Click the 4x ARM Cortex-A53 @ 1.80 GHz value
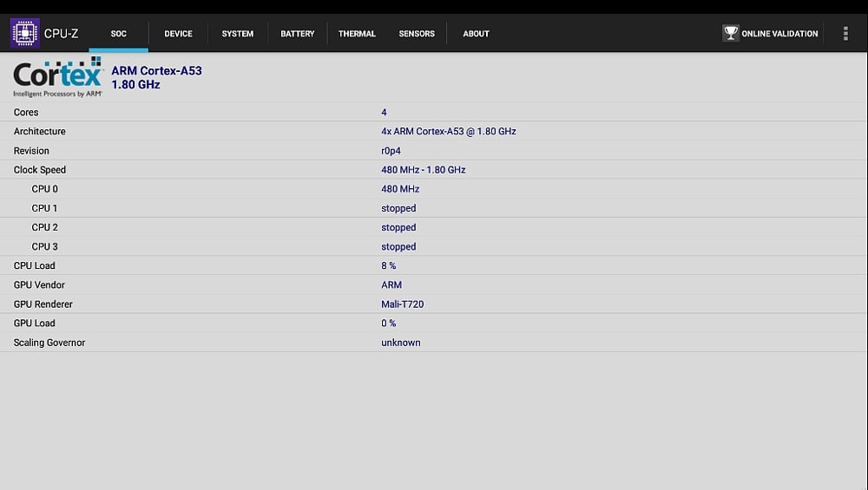The image size is (868, 490). 449,131
